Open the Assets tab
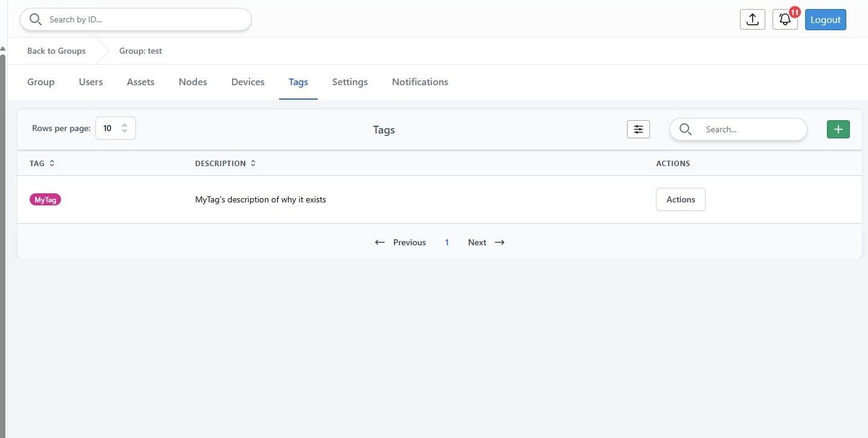Image resolution: width=868 pixels, height=438 pixels. click(x=141, y=82)
